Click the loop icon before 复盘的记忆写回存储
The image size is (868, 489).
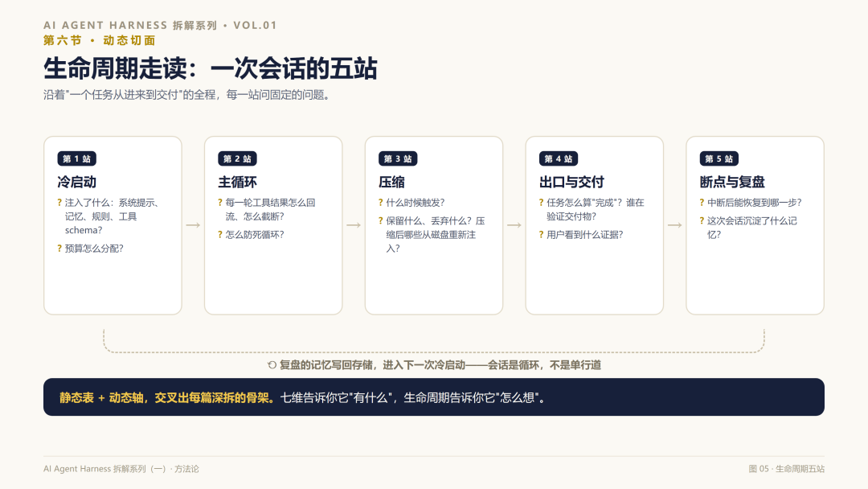click(272, 365)
